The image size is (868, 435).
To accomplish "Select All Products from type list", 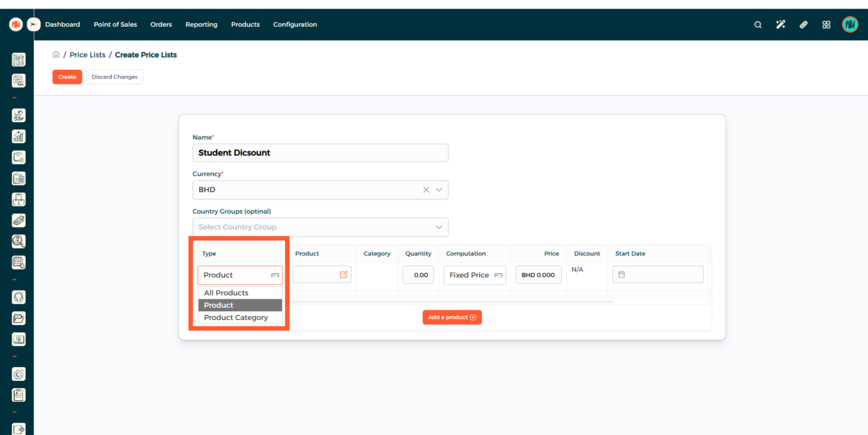I will pos(226,293).
